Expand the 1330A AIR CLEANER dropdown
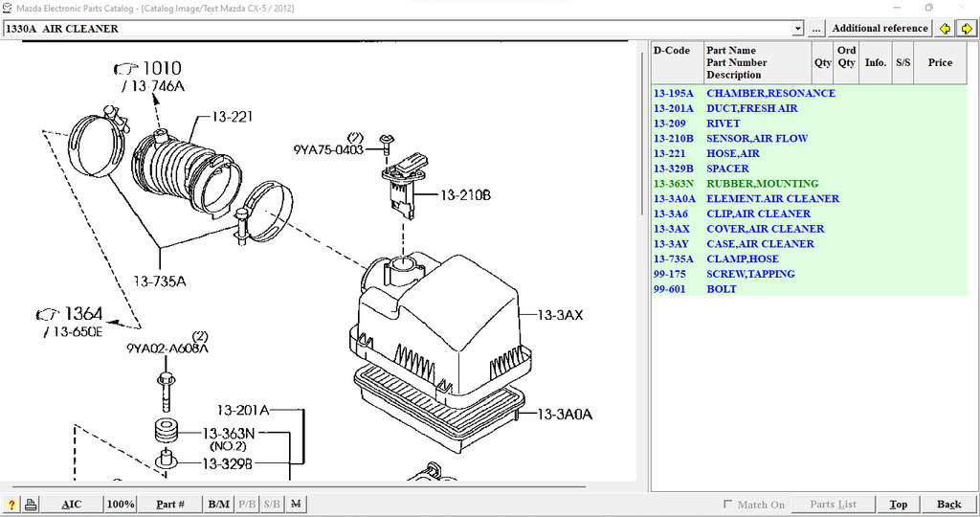Viewport: 980px width, 517px height. coord(798,29)
